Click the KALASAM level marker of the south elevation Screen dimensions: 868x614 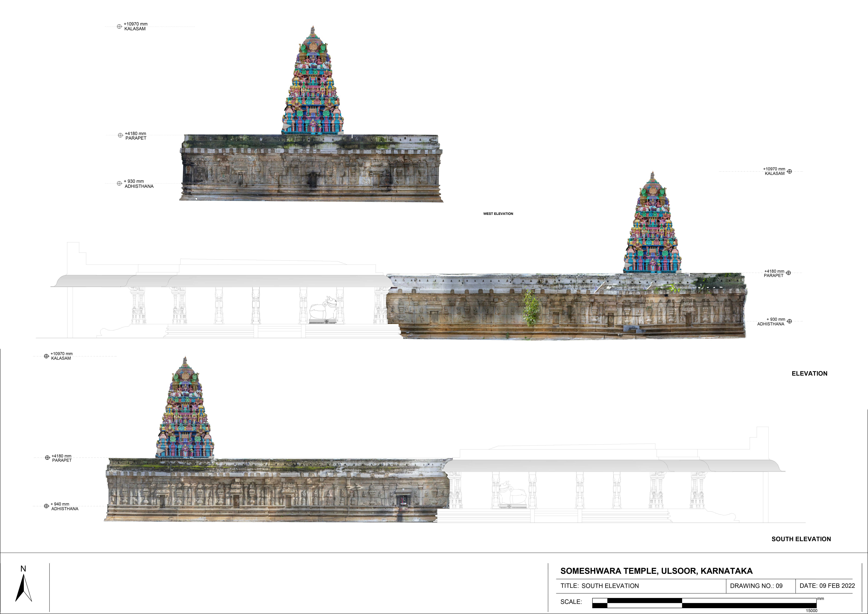(47, 356)
